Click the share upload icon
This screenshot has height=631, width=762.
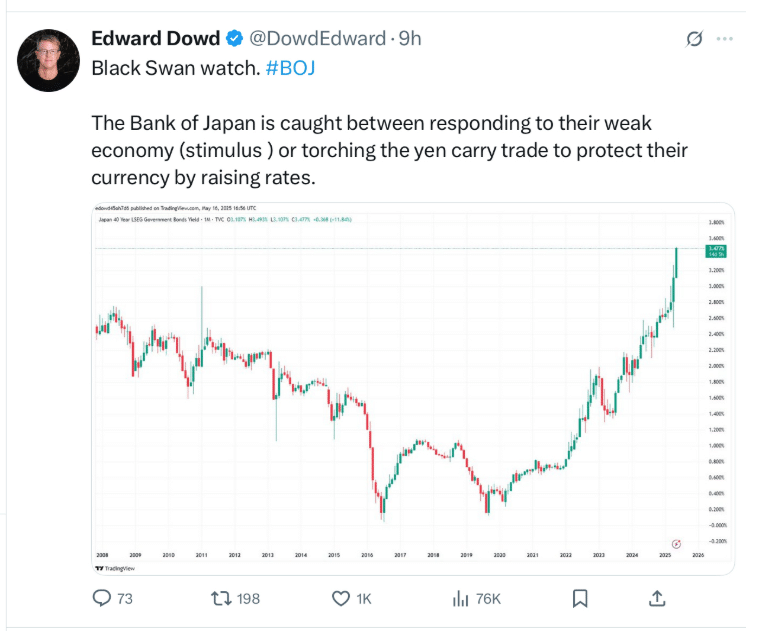(x=657, y=598)
